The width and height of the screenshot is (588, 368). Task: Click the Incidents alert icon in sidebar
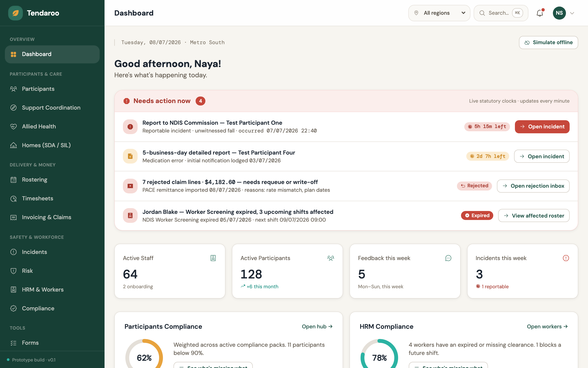(x=14, y=252)
